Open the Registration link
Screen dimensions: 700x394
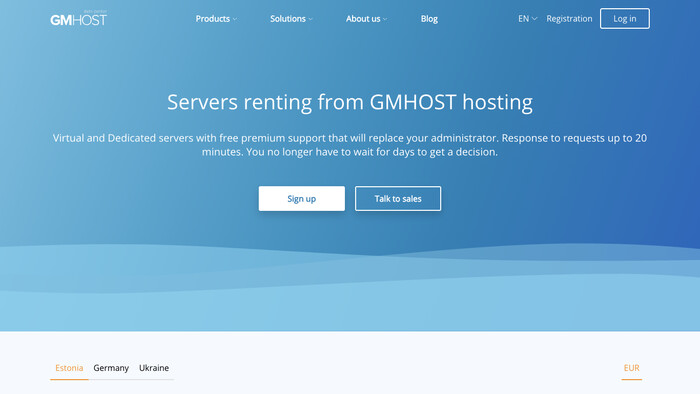[569, 18]
